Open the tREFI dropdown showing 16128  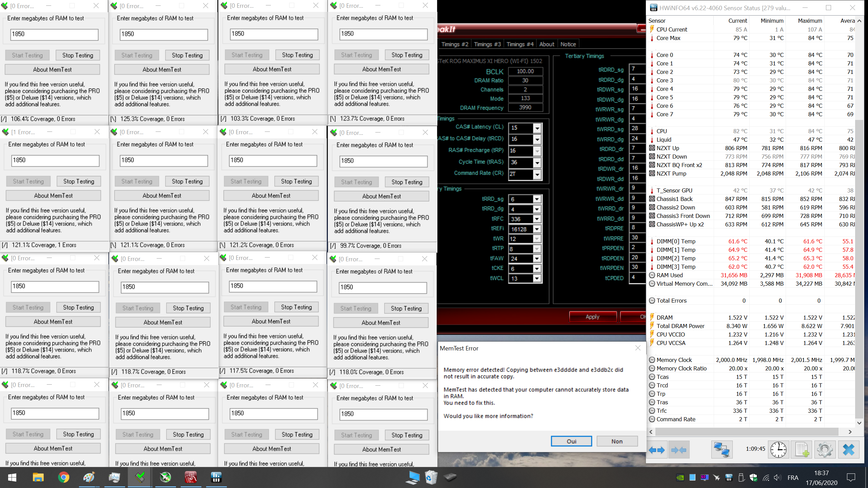pyautogui.click(x=537, y=229)
